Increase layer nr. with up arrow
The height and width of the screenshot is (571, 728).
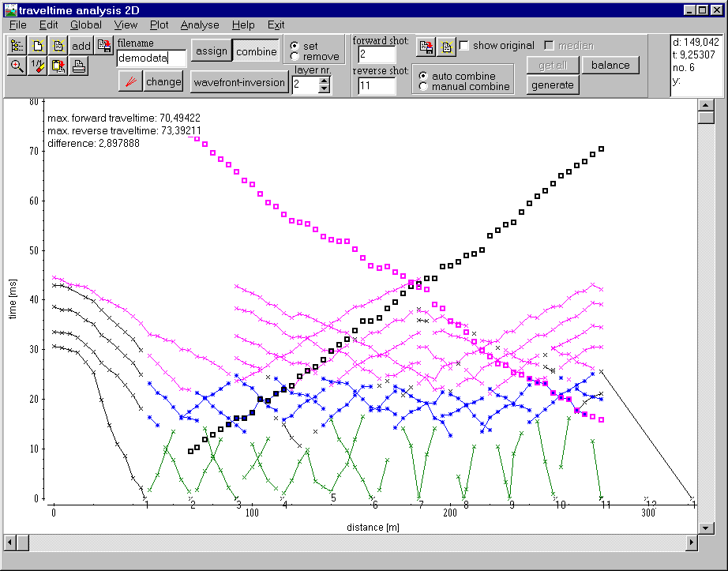pos(324,79)
